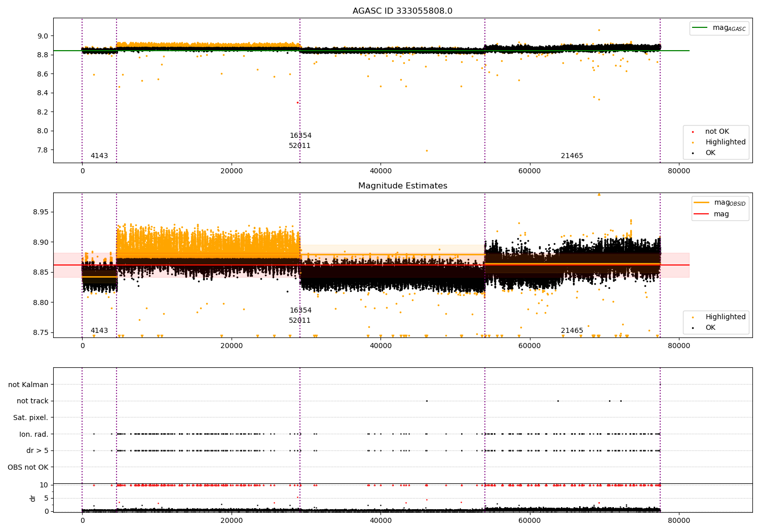Click the 8.90 y-axis tick label
This screenshot has height=532, width=760.
click(41, 242)
